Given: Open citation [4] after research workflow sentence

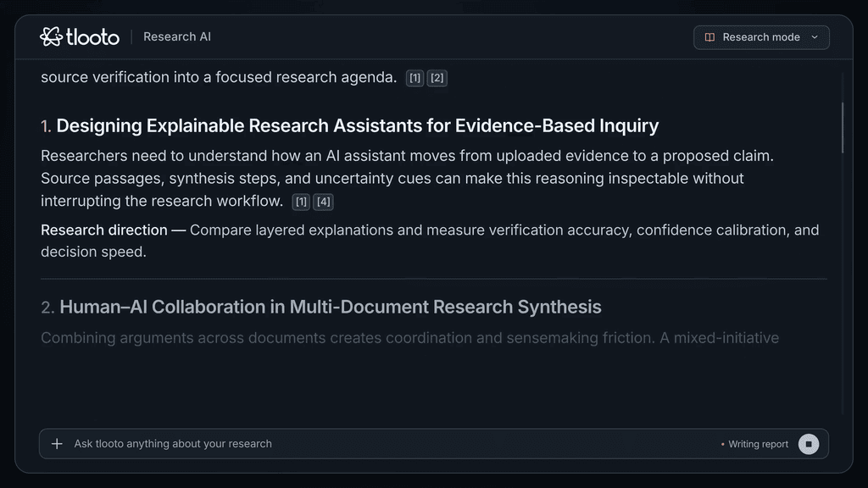Looking at the screenshot, I should 323,202.
